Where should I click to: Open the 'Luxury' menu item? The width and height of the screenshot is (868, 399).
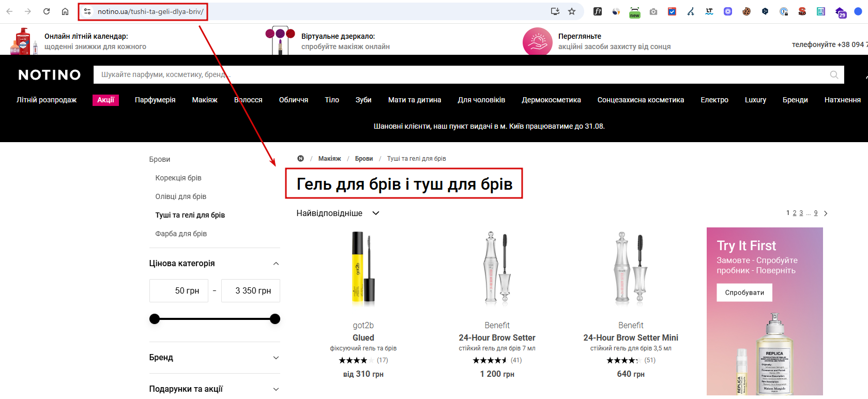(755, 100)
